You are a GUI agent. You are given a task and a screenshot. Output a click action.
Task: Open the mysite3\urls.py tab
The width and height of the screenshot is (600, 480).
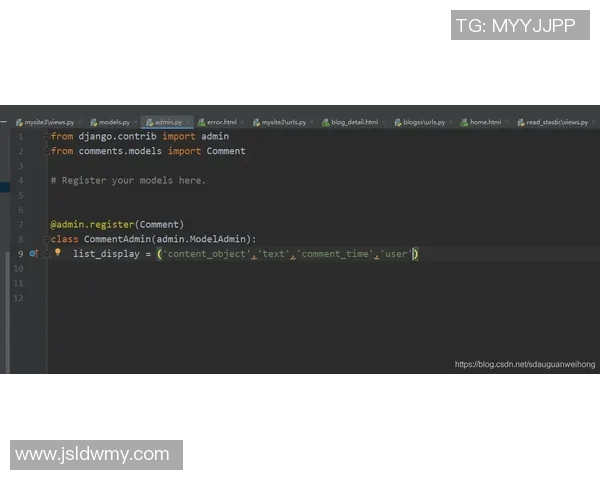pyautogui.click(x=284, y=122)
